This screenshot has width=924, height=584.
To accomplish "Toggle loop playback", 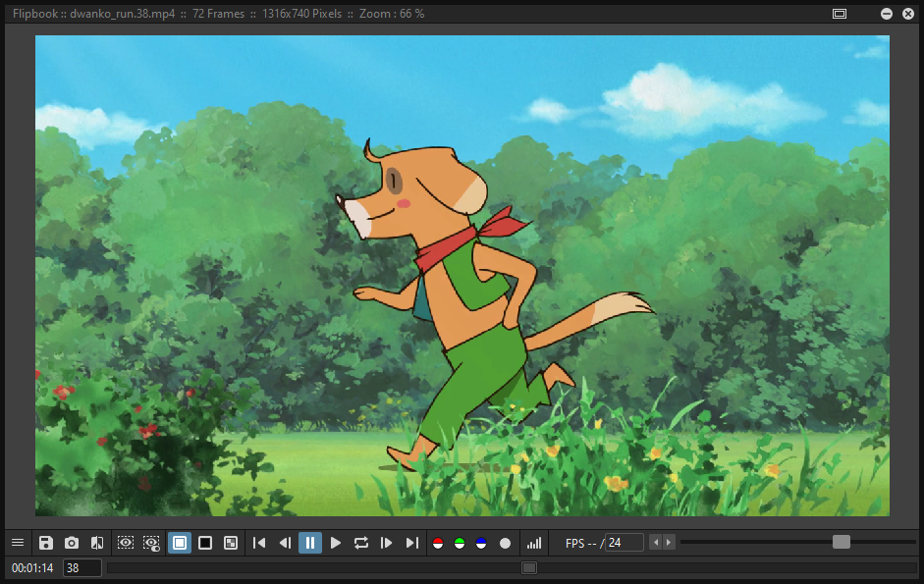I will point(361,543).
